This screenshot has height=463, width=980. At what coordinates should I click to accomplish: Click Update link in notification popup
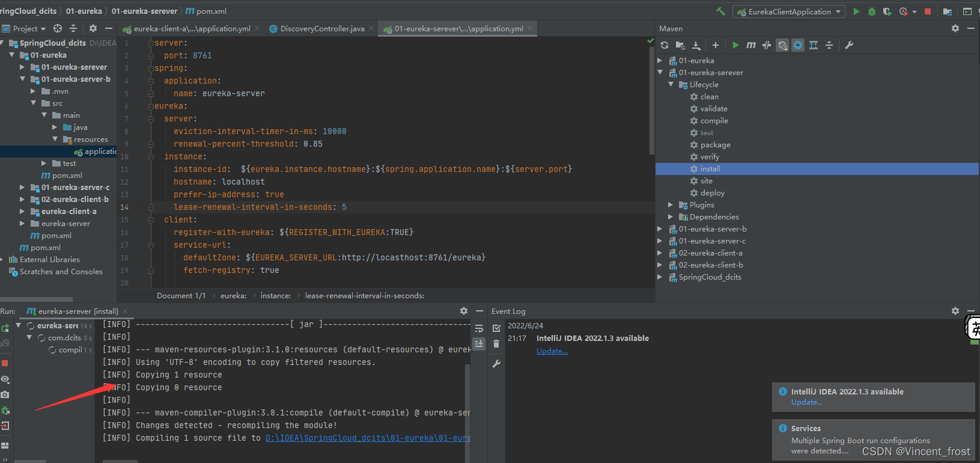click(807, 402)
